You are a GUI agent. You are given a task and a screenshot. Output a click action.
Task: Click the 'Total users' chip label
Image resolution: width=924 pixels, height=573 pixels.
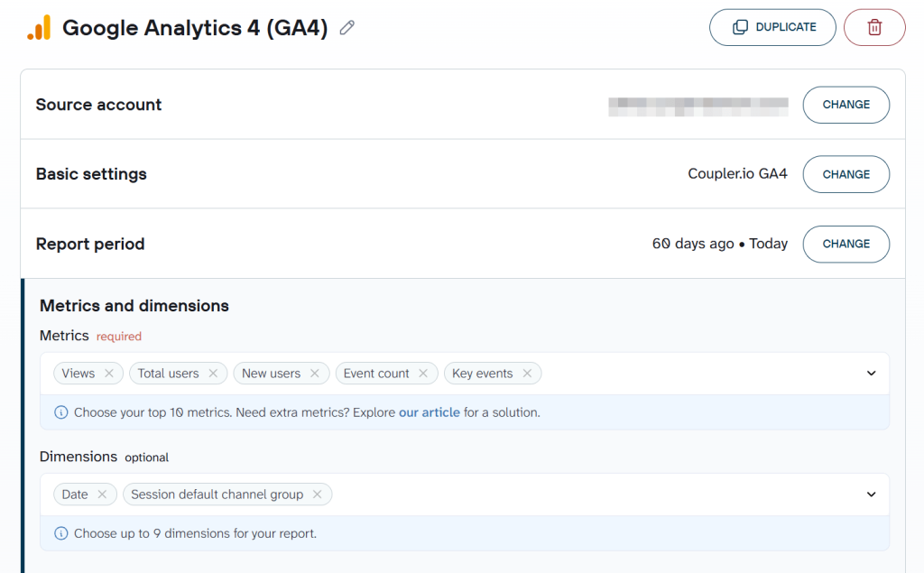(x=168, y=374)
